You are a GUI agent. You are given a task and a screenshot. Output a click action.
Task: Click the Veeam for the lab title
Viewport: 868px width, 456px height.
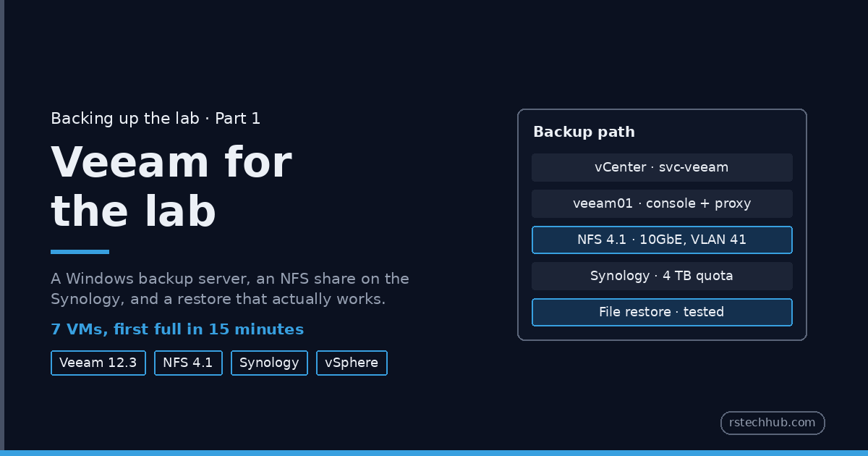(171, 187)
